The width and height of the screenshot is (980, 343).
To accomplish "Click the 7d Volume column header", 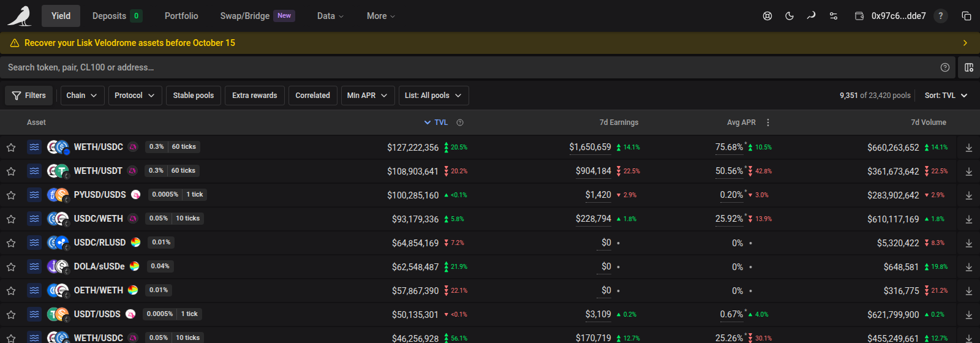I will coord(929,123).
